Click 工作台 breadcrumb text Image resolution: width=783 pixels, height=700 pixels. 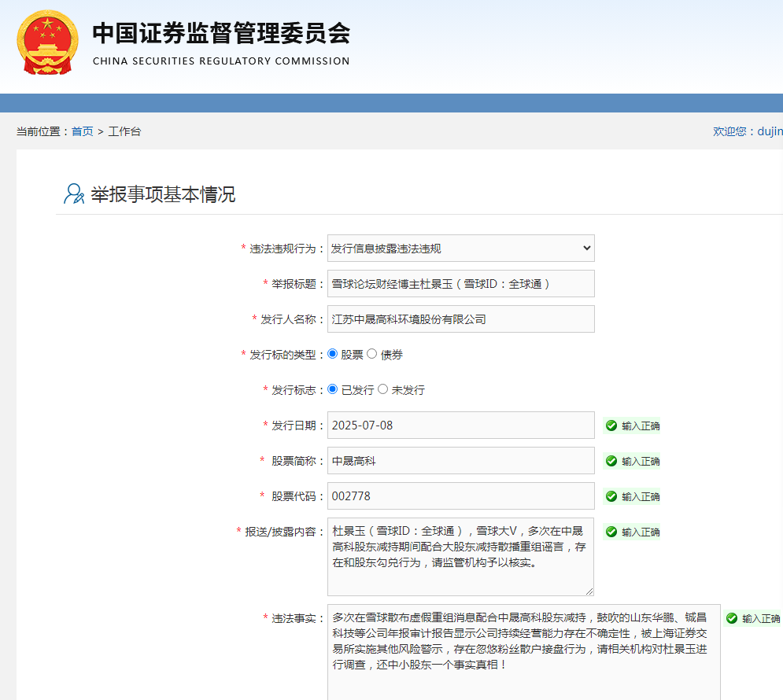124,131
